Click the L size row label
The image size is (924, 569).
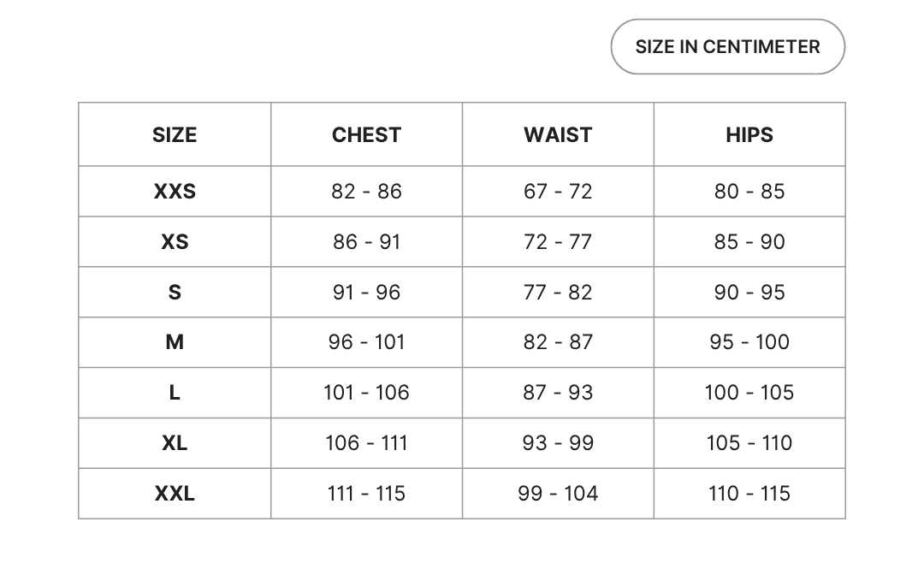(175, 393)
